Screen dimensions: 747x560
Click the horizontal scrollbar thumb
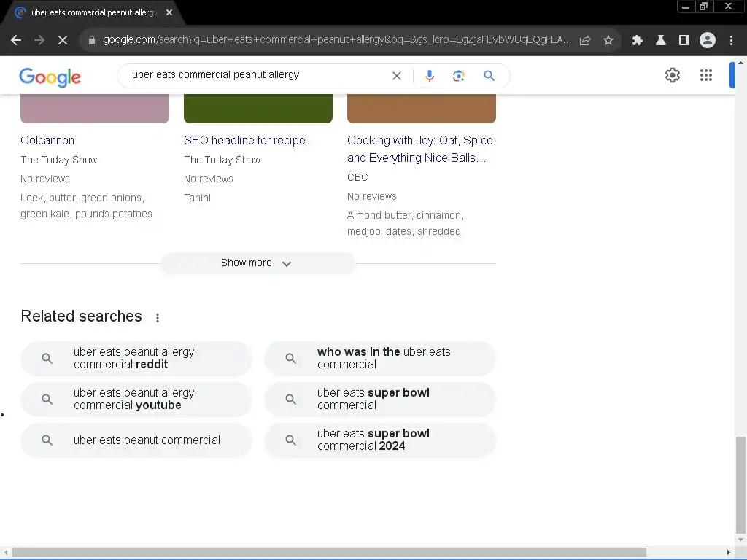click(329, 553)
